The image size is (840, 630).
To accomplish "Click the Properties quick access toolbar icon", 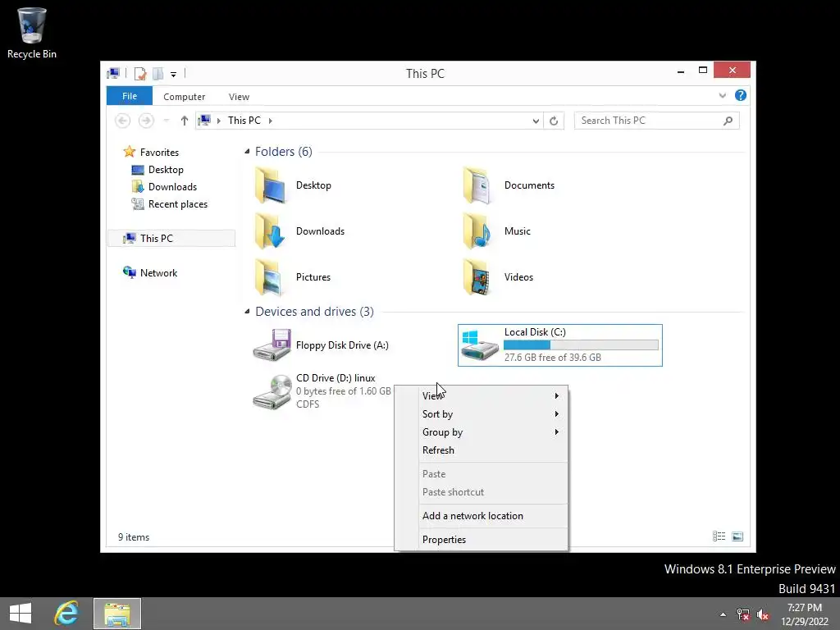I will coord(139,73).
